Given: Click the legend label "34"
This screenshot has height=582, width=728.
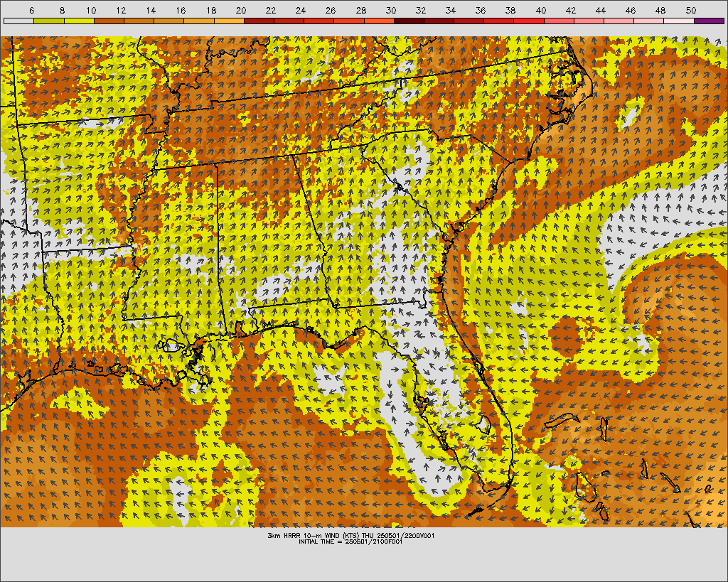Looking at the screenshot, I should pos(450,10).
